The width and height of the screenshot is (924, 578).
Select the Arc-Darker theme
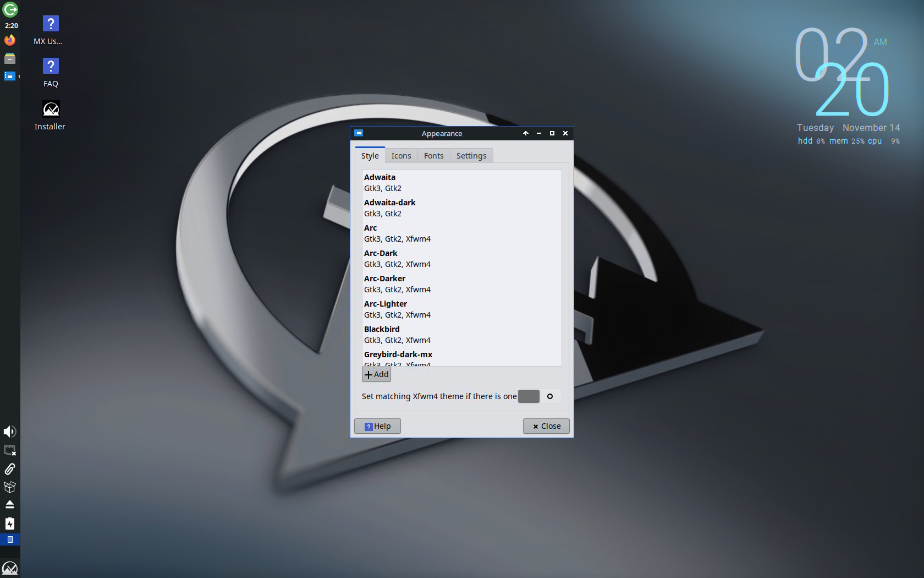point(461,284)
